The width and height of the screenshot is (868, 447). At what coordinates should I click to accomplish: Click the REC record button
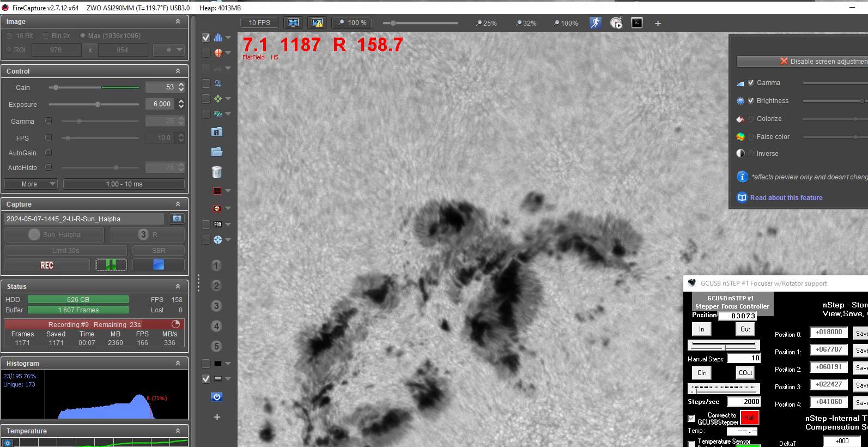point(47,265)
